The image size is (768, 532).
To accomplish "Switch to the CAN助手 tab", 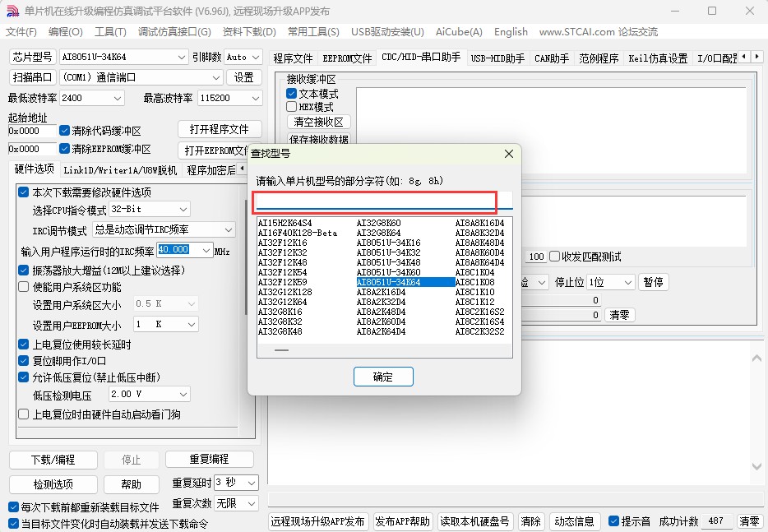I will (x=552, y=58).
